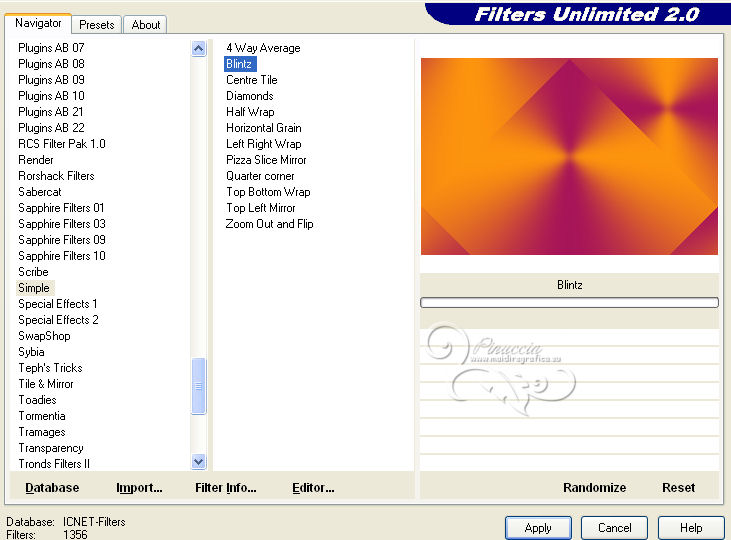The height and width of the screenshot is (540, 731).
Task: Select Tile & Mirror category
Action: pos(46,384)
